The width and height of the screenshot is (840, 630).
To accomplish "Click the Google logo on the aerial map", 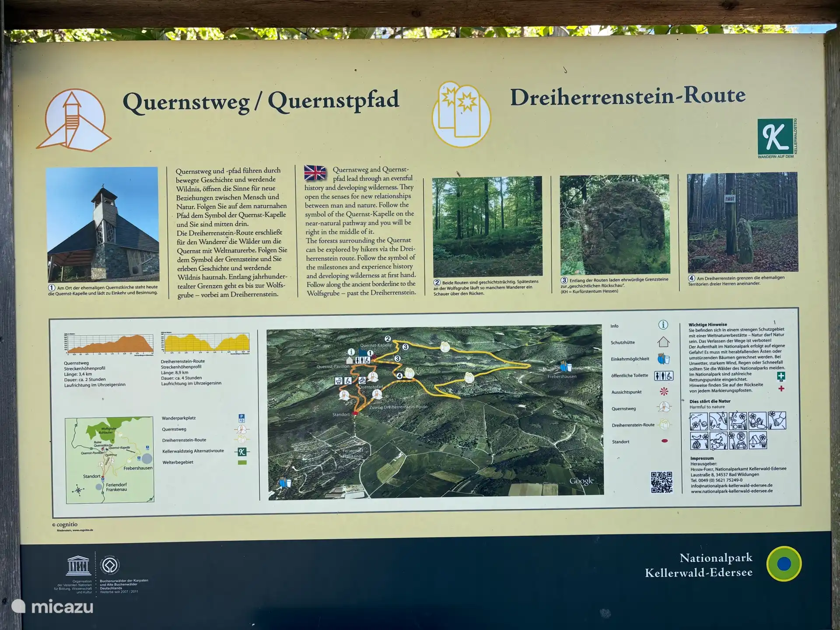I will (581, 481).
